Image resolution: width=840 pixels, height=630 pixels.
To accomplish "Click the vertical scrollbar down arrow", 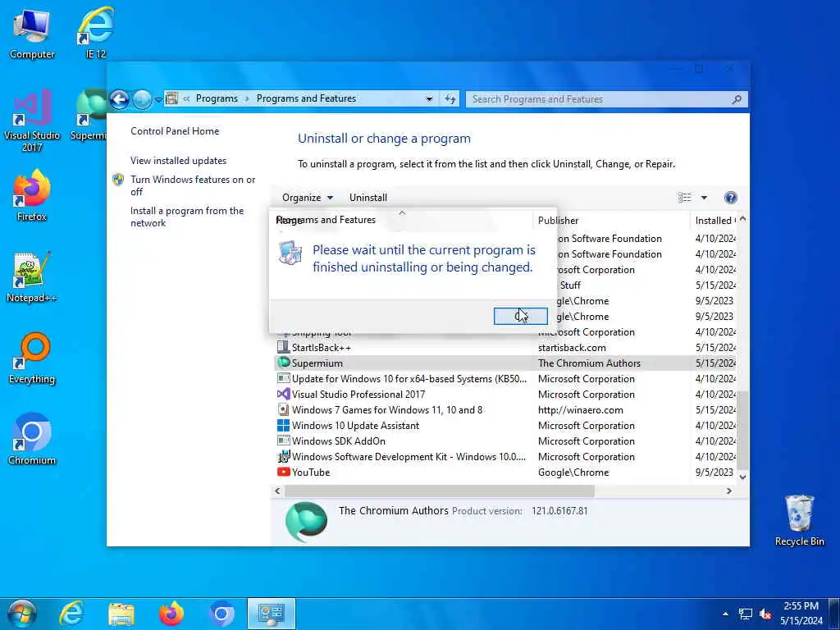I will coord(742,477).
